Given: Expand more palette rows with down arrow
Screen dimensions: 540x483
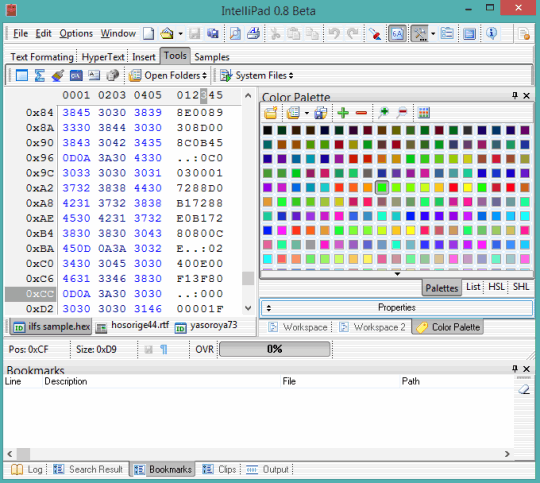Looking at the screenshot, I should tap(397, 274).
